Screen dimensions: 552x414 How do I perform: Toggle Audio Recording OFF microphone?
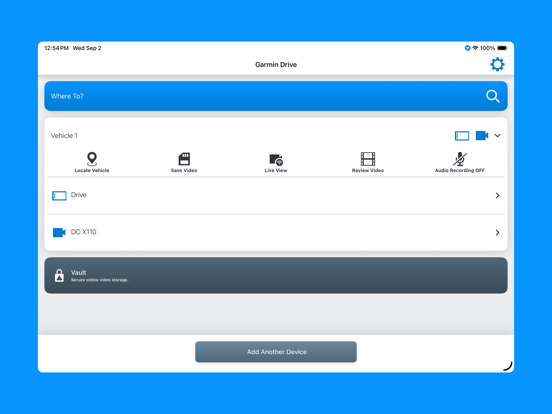pyautogui.click(x=460, y=159)
